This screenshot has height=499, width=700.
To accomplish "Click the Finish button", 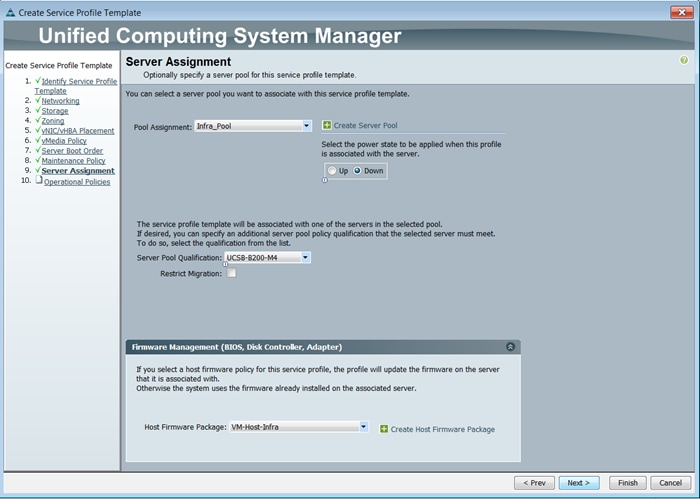I will 628,483.
